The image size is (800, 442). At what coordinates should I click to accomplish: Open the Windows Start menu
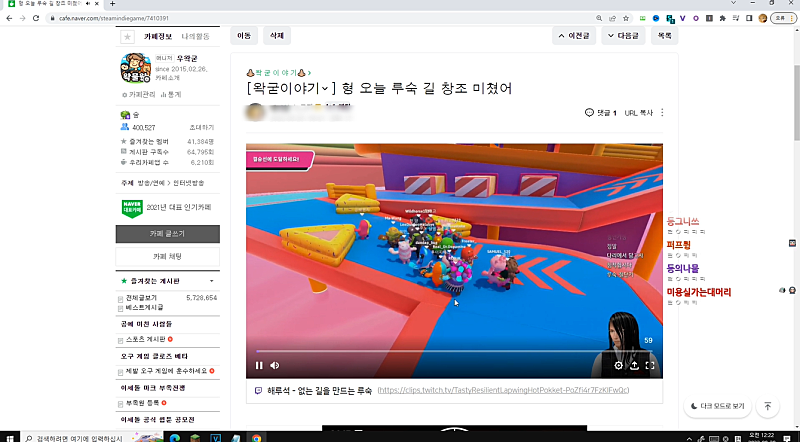(9, 438)
